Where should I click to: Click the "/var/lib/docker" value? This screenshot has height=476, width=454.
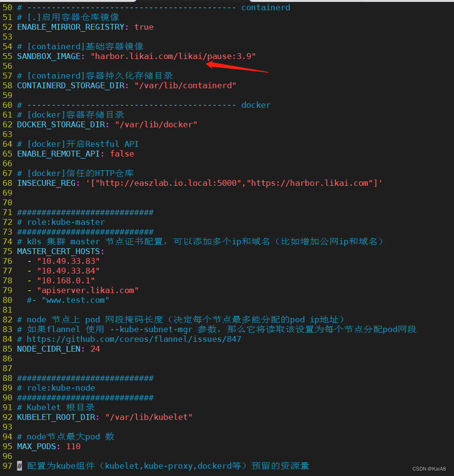coord(156,125)
